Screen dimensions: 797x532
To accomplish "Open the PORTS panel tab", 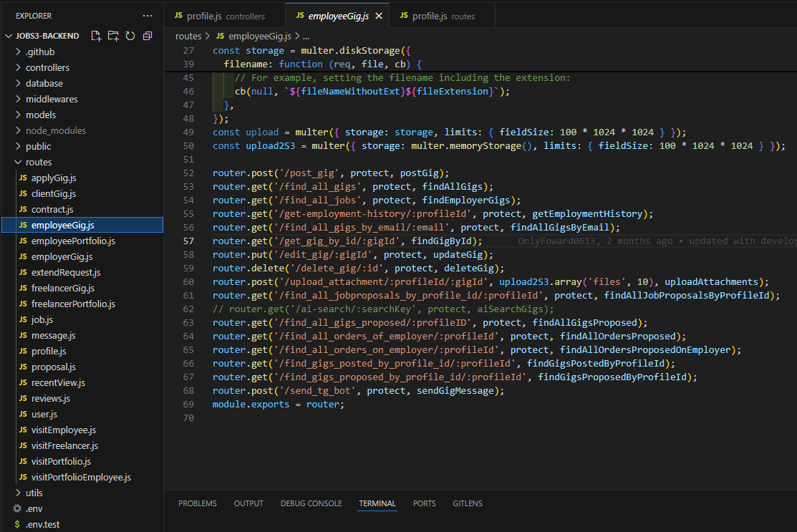I will pos(425,503).
